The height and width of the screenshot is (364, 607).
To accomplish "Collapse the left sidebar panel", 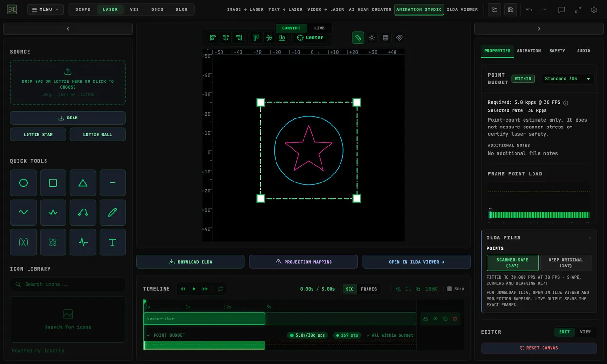I will pyautogui.click(x=68, y=29).
